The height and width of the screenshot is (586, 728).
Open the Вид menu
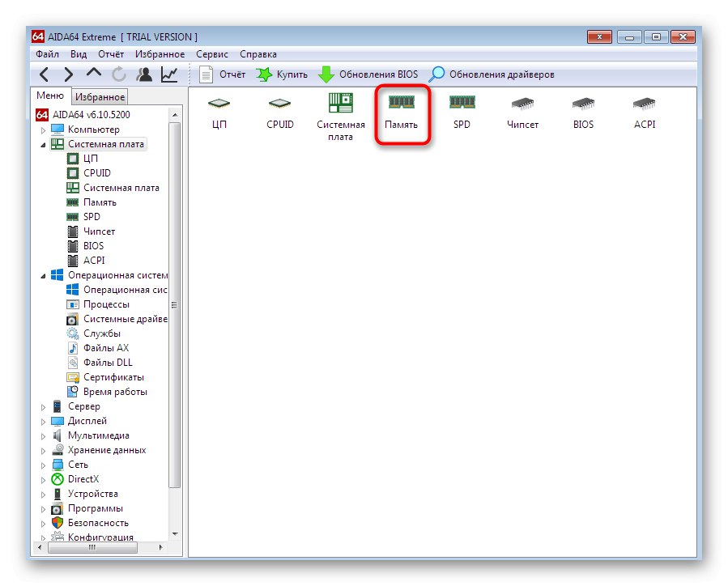tap(79, 54)
